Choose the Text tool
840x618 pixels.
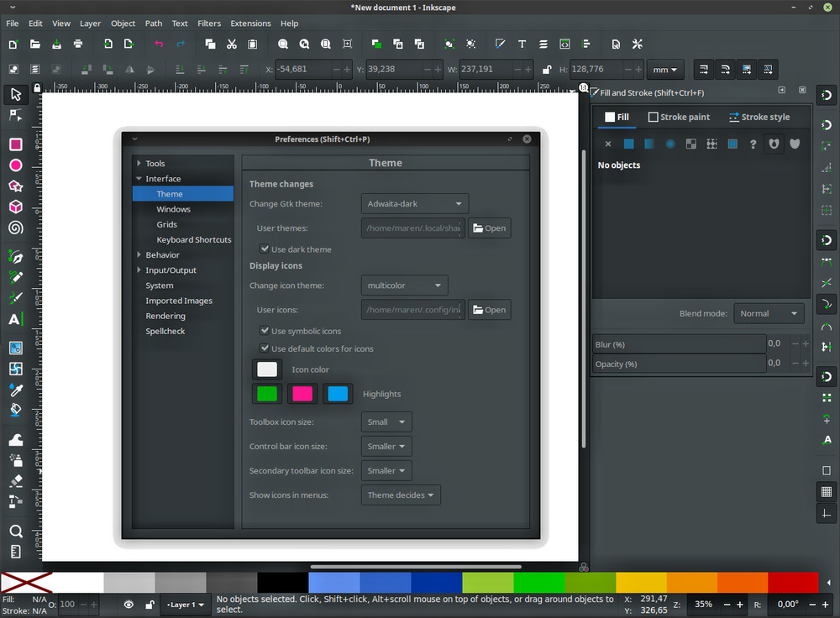pos(14,318)
